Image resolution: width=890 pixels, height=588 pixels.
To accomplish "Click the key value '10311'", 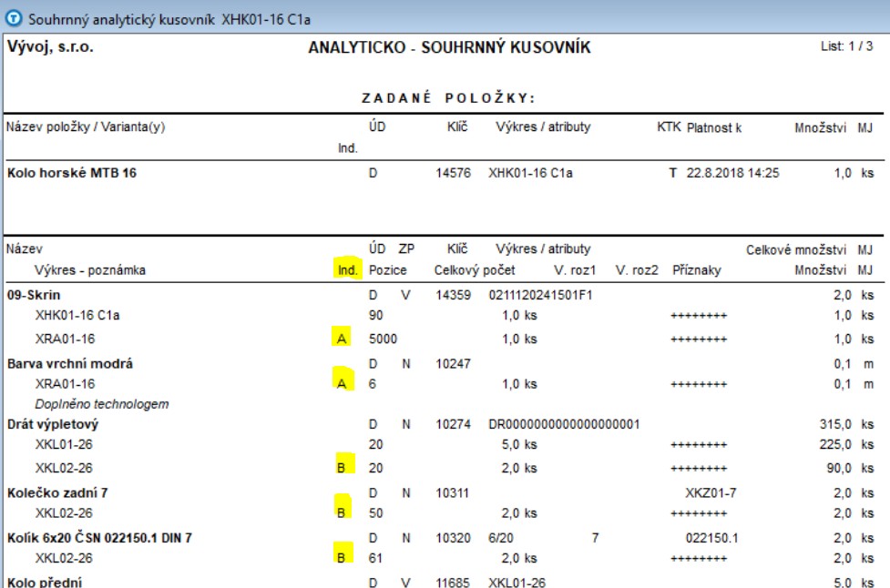I will [x=453, y=493].
